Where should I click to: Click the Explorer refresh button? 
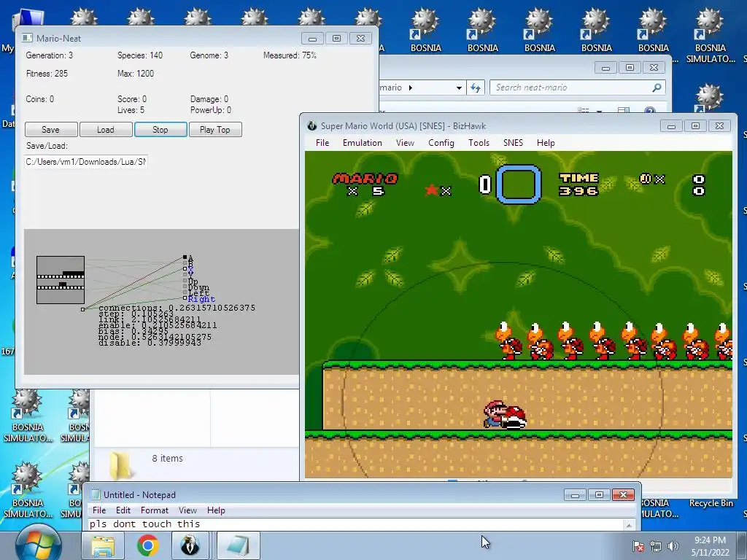(476, 87)
